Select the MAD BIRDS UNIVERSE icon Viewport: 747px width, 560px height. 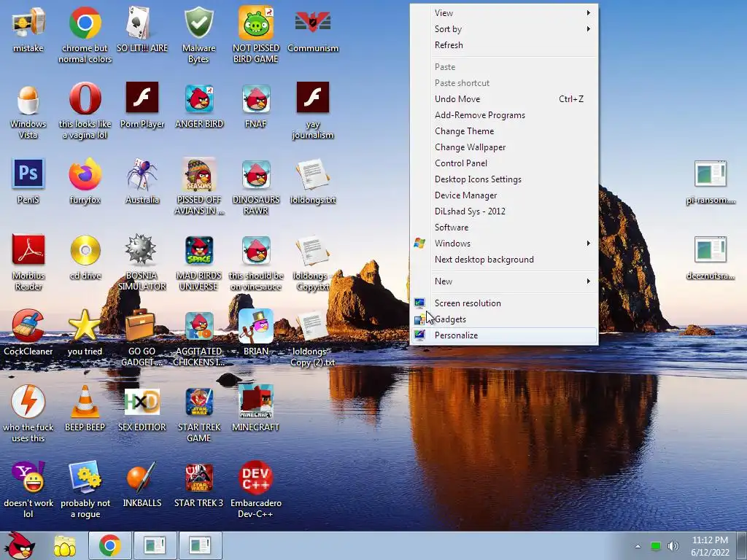click(198, 262)
